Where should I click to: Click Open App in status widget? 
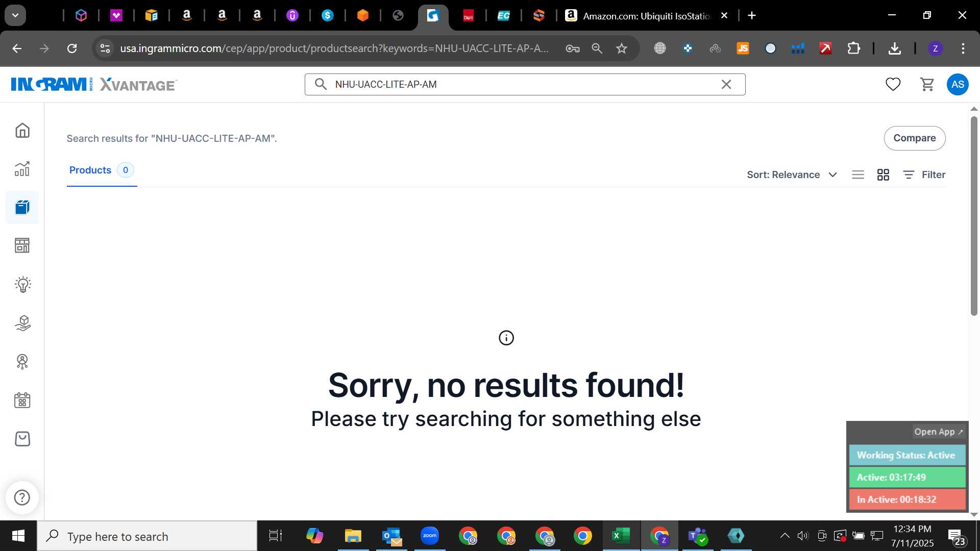click(x=938, y=432)
